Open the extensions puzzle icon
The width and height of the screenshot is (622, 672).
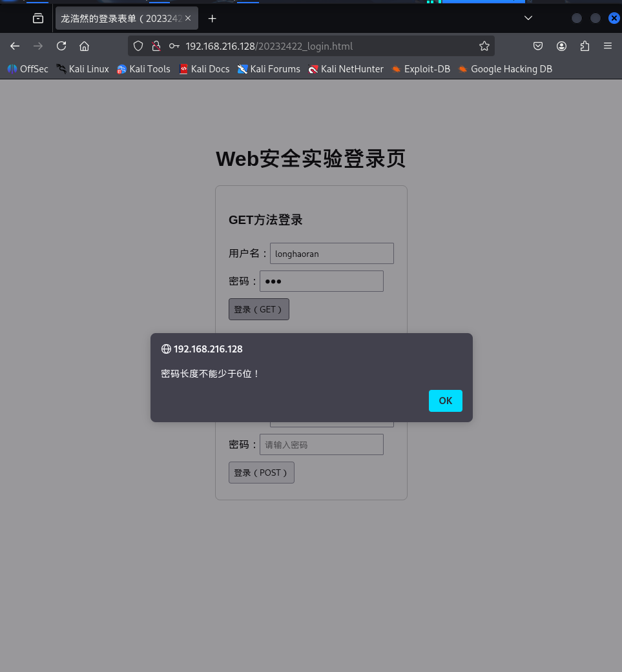pyautogui.click(x=585, y=46)
